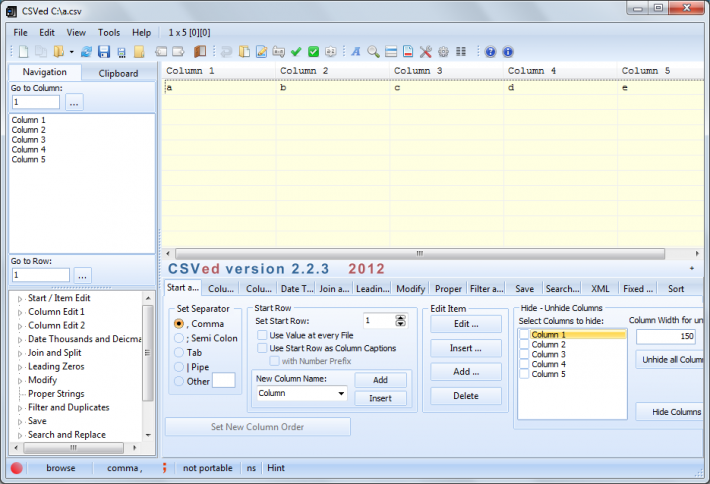This screenshot has height=484, width=710.
Task: Expand the Column Edit 1 tree node
Action: (19, 312)
